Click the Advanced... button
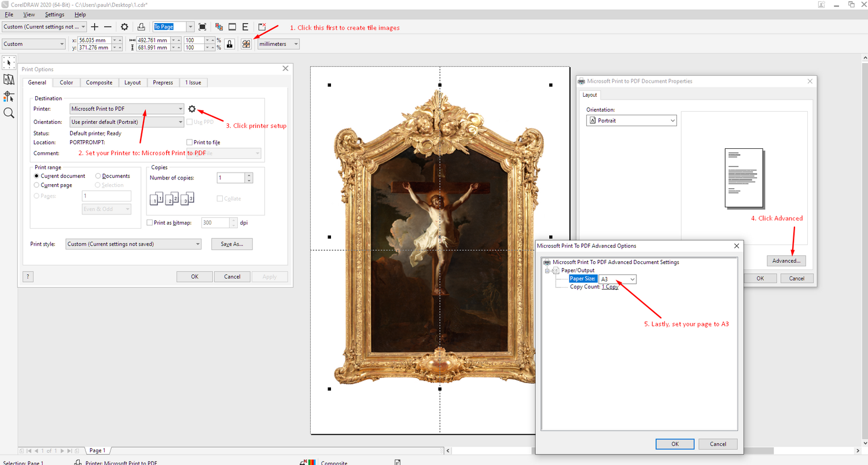Image resolution: width=868 pixels, height=465 pixels. [x=786, y=261]
